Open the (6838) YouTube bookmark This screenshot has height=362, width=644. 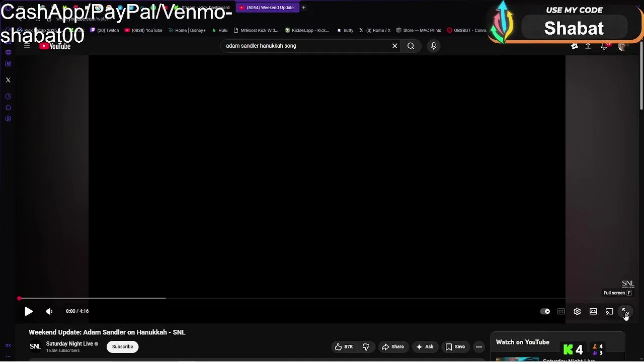[x=143, y=30]
